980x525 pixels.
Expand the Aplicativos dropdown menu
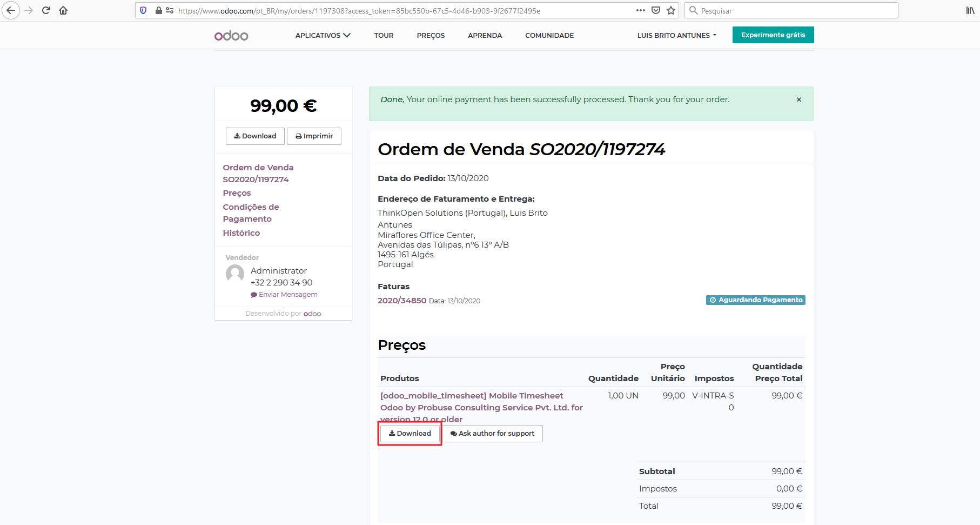pos(323,36)
